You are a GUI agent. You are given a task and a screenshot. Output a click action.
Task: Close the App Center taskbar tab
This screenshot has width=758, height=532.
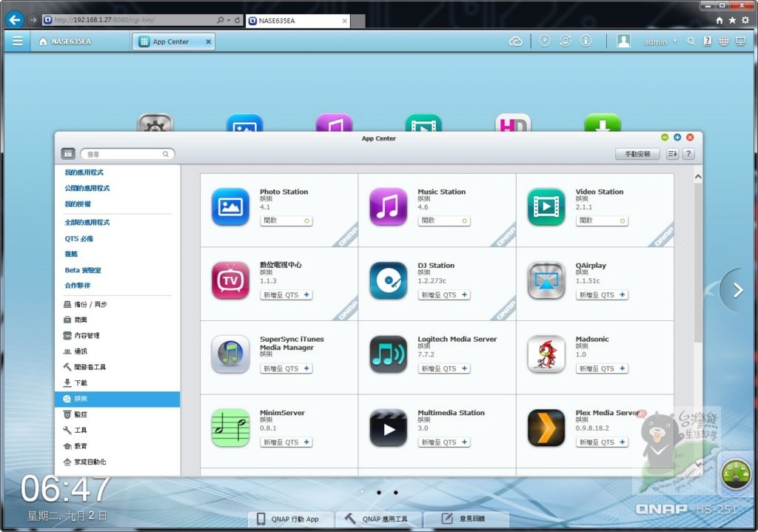[208, 41]
